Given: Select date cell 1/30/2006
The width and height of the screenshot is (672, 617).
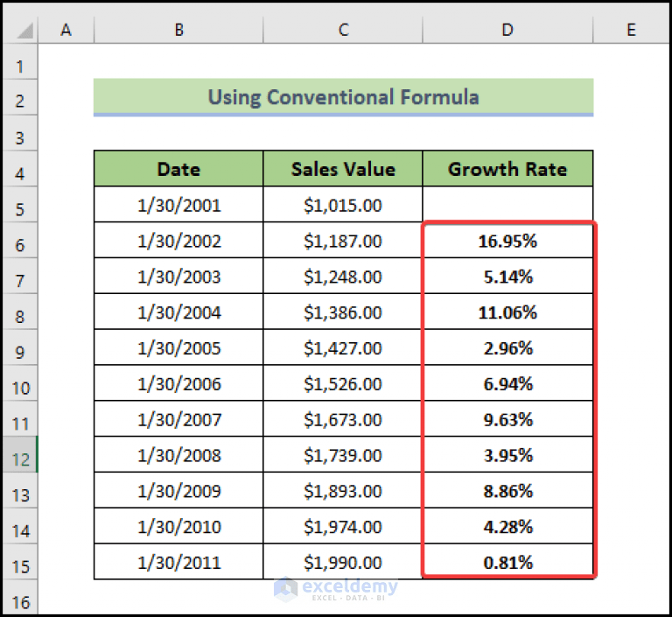Looking at the screenshot, I should point(178,383).
